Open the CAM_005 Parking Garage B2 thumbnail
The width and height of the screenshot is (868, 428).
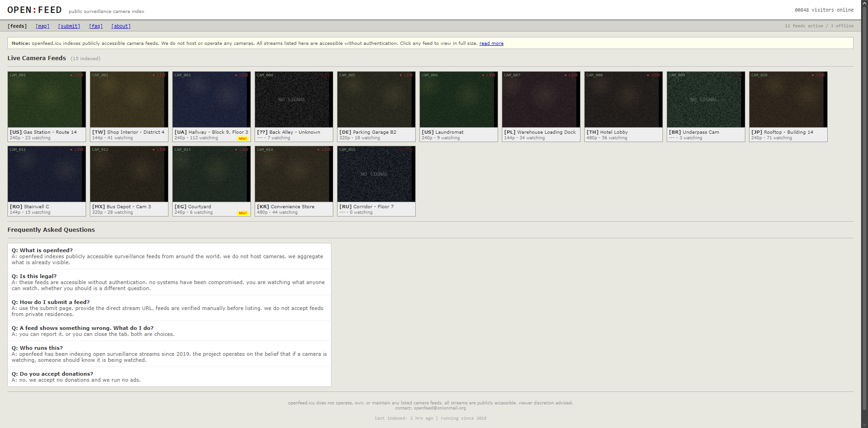point(376,99)
